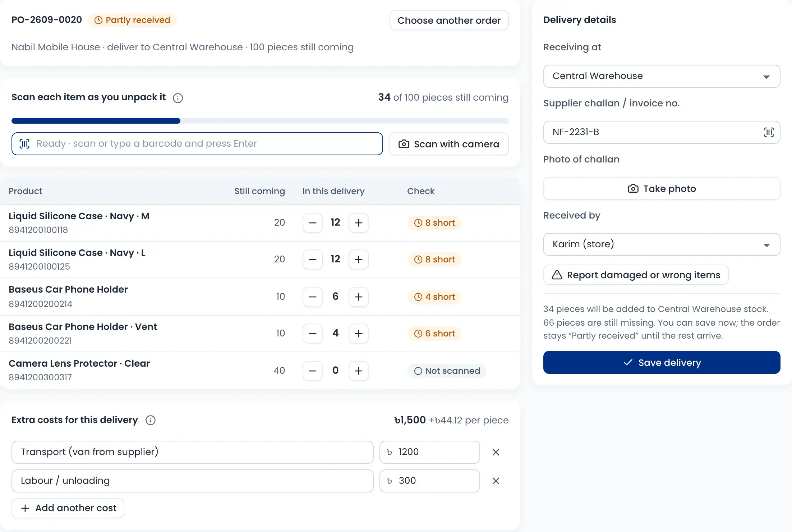Decrease quantity for Liquid Silicone Case Navy M
Image resolution: width=792 pixels, height=532 pixels.
(313, 223)
